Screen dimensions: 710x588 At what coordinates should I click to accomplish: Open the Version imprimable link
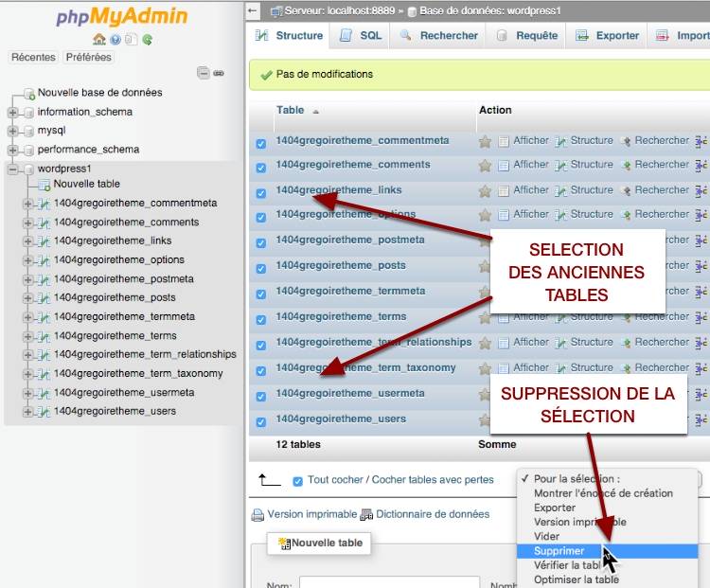pos(312,514)
